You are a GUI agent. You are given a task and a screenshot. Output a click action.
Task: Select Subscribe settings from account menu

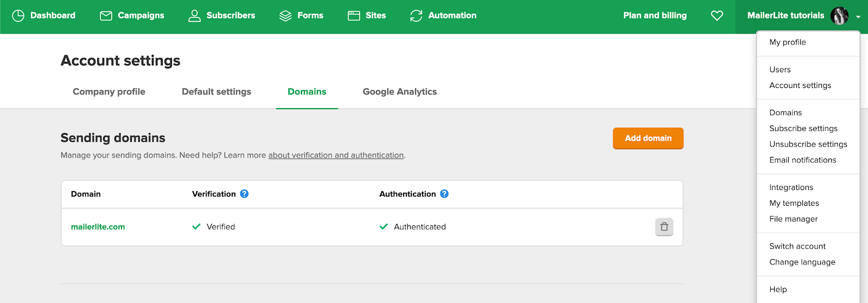tap(803, 129)
